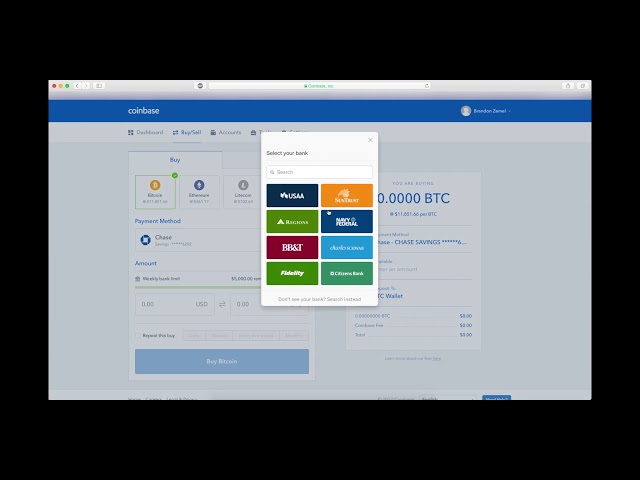Select the USAA bank tile
Image resolution: width=640 pixels, height=480 pixels.
[292, 196]
